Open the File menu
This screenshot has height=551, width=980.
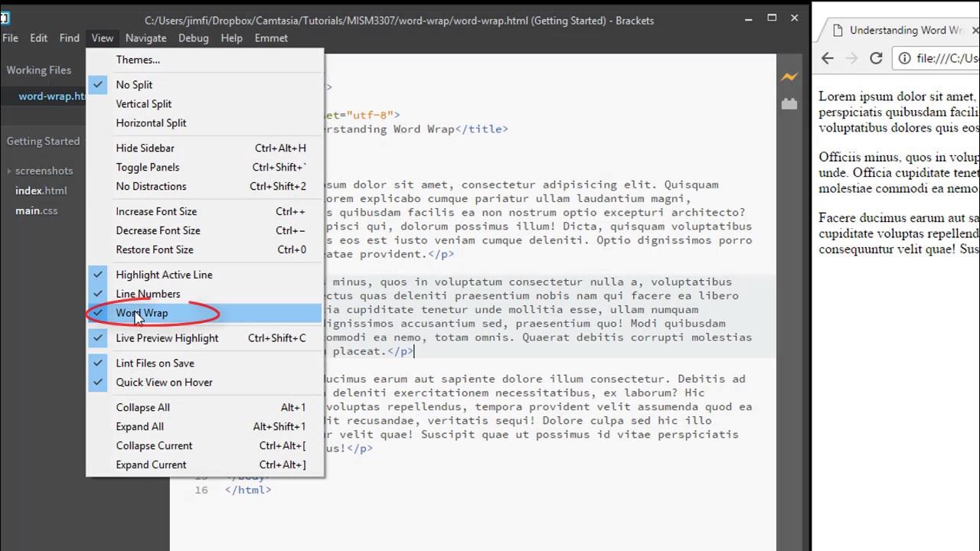point(10,37)
